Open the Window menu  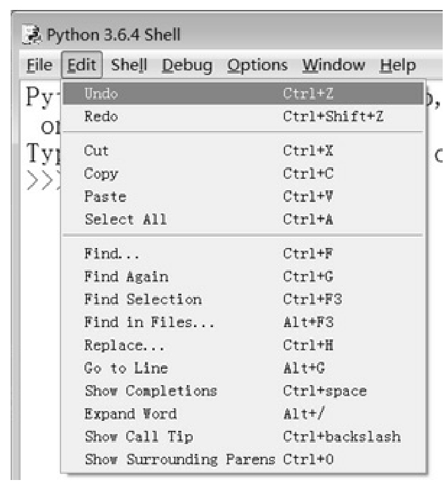coord(334,65)
